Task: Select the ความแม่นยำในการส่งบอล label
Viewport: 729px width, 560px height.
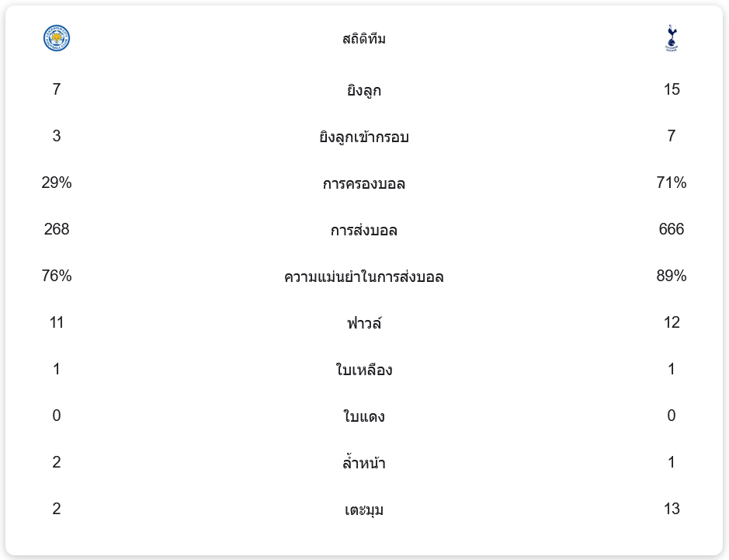Action: point(364,277)
